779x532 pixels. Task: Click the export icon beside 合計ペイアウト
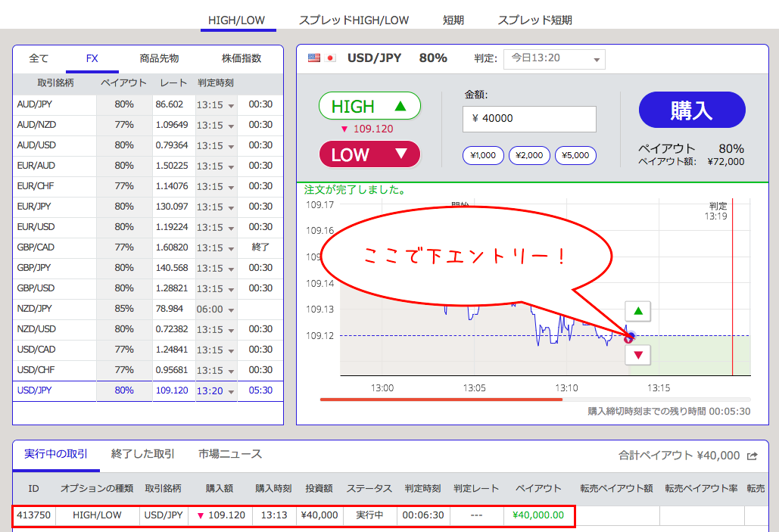point(752,456)
